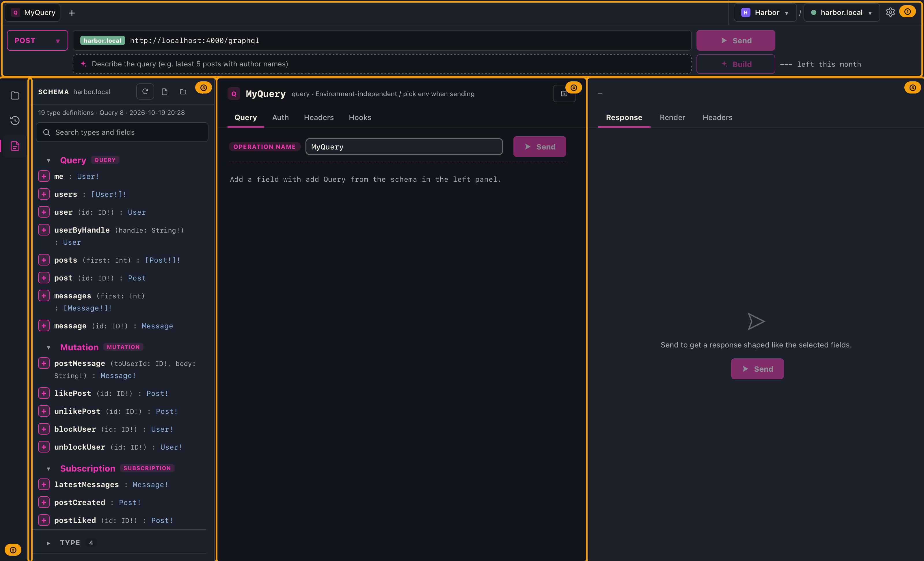
Task: Add the likePost mutation field
Action: 44,393
